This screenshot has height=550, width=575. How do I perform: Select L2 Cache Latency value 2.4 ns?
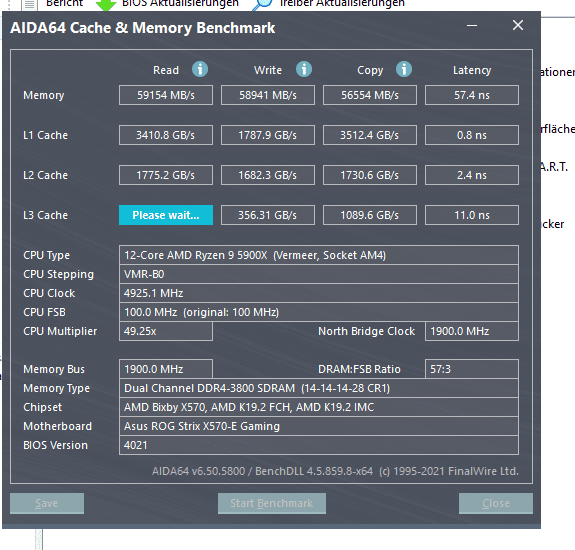click(x=472, y=175)
